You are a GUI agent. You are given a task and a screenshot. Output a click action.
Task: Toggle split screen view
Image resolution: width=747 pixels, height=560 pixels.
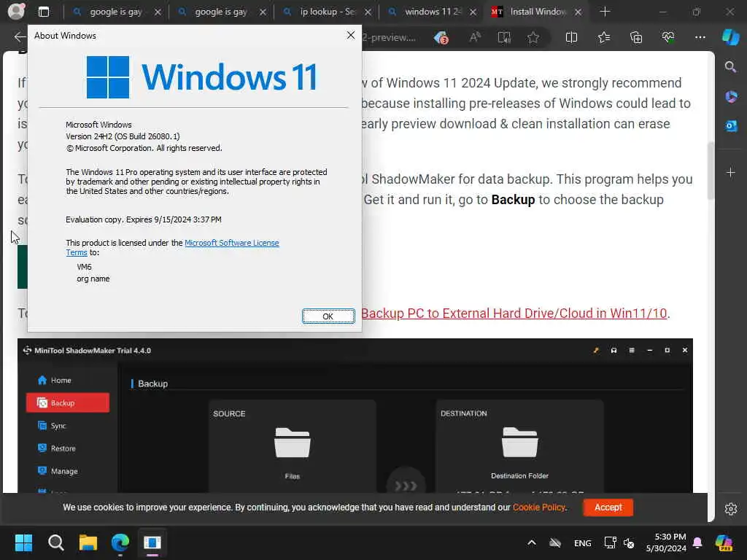(x=571, y=37)
